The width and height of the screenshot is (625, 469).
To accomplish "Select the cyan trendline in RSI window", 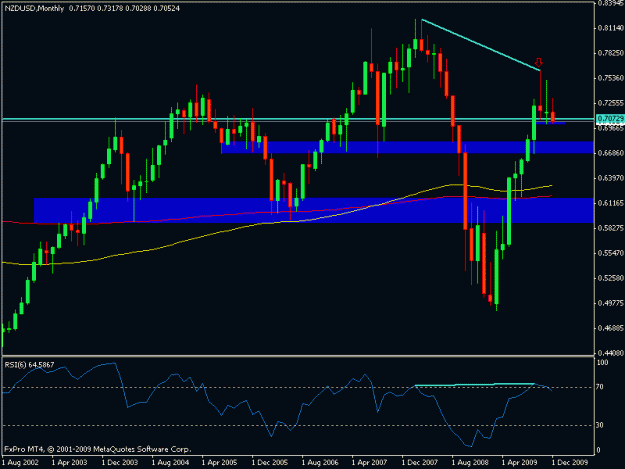I will (474, 385).
